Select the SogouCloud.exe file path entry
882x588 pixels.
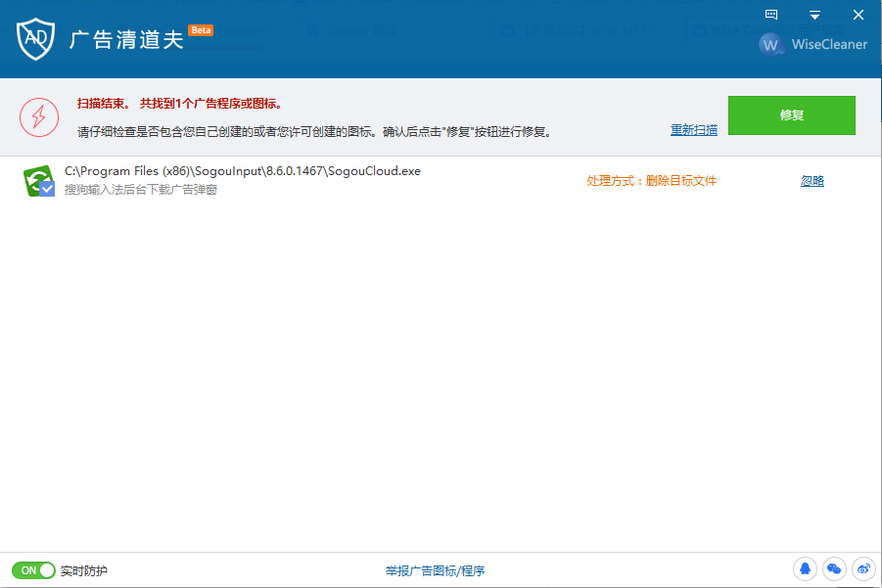coord(243,171)
